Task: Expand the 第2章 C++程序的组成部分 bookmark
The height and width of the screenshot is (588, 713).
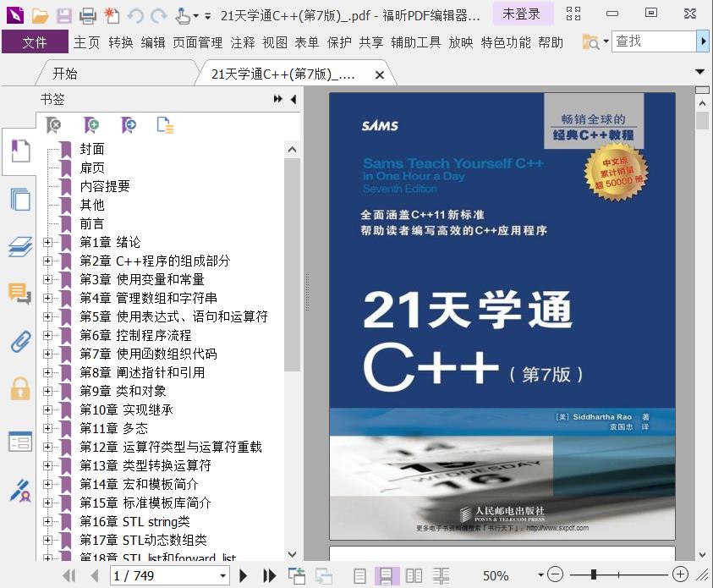Action: point(47,261)
